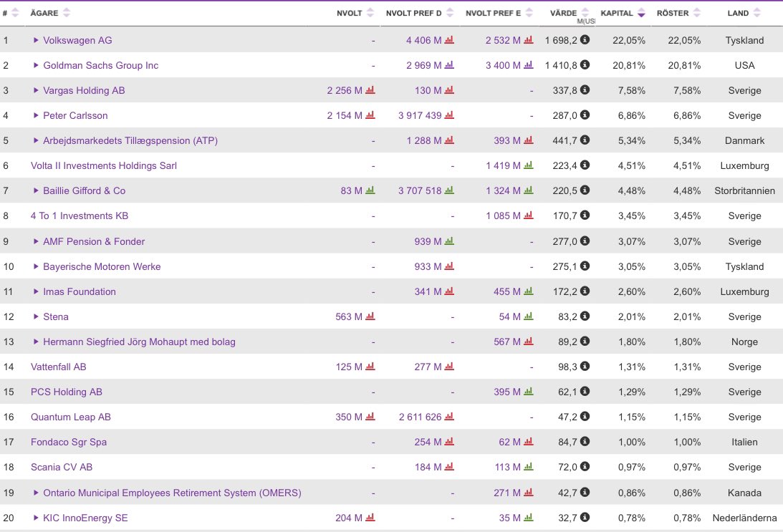783x532 pixels.
Task: Click info icon beside value 84,7
Action: 585,441
